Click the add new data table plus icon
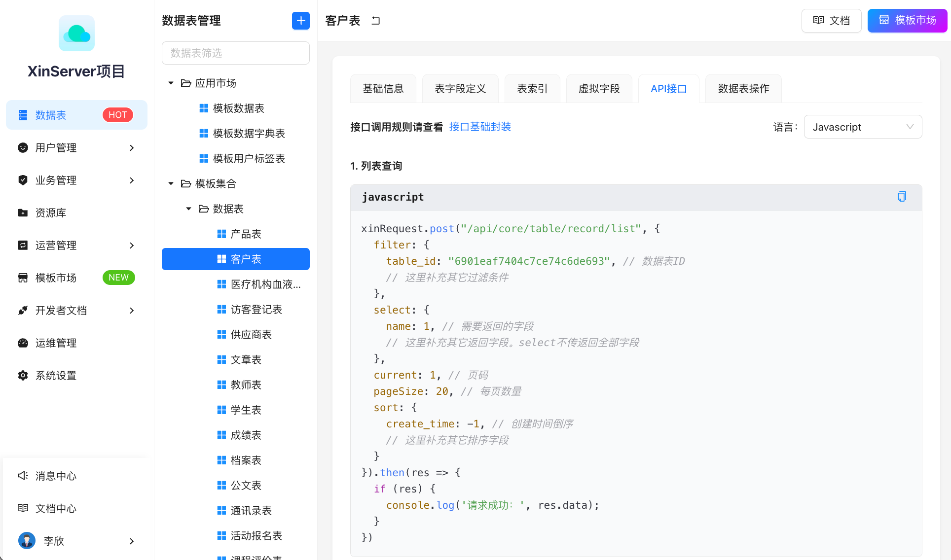951x560 pixels. click(301, 21)
